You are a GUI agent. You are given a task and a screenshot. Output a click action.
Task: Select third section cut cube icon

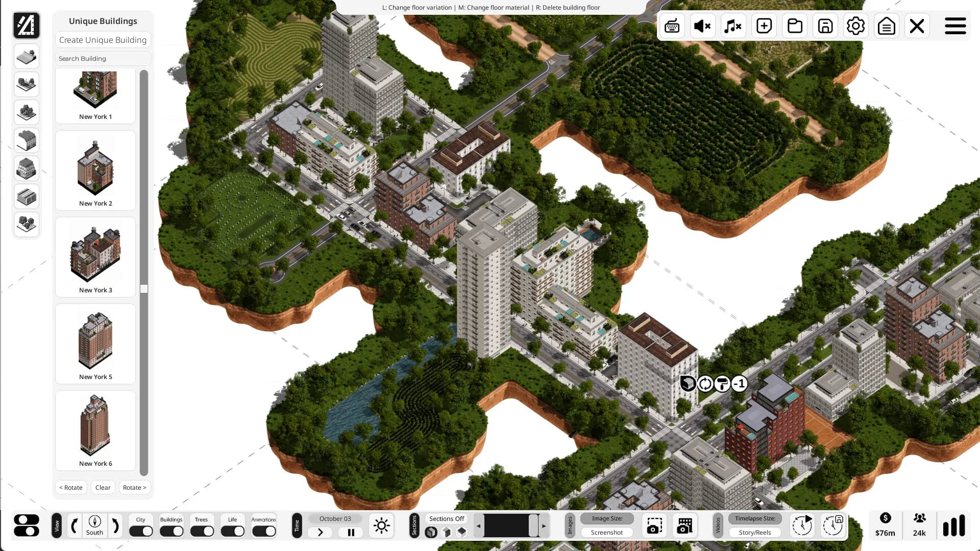point(462,532)
